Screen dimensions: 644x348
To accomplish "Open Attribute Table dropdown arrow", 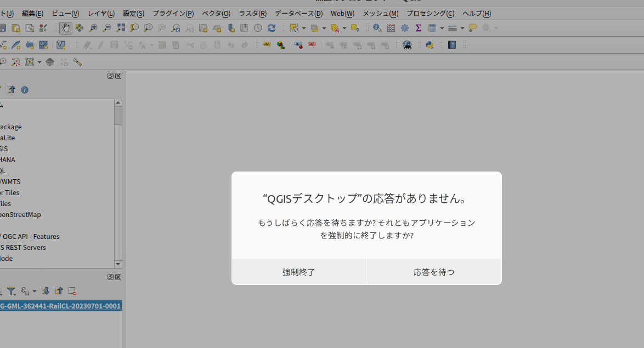I will (442, 28).
